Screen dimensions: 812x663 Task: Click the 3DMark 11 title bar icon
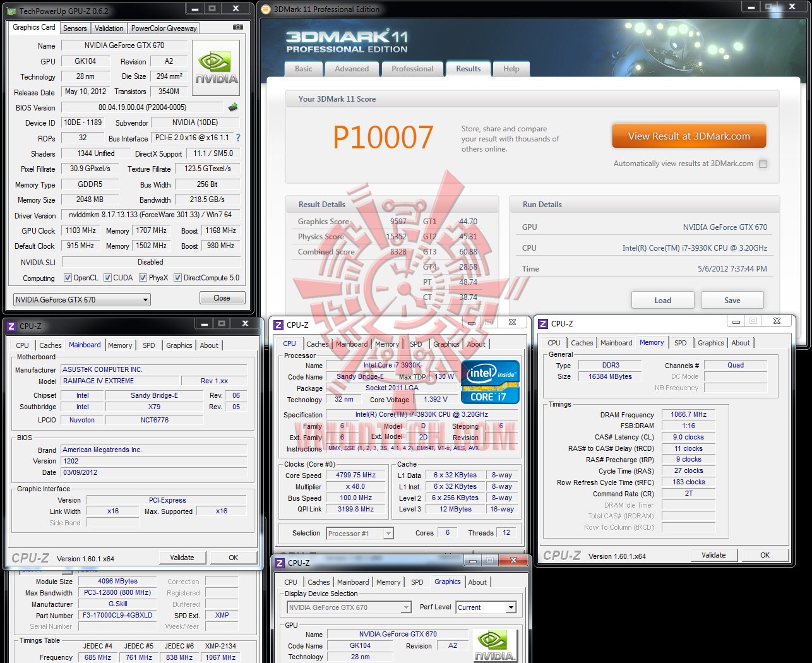[266, 9]
